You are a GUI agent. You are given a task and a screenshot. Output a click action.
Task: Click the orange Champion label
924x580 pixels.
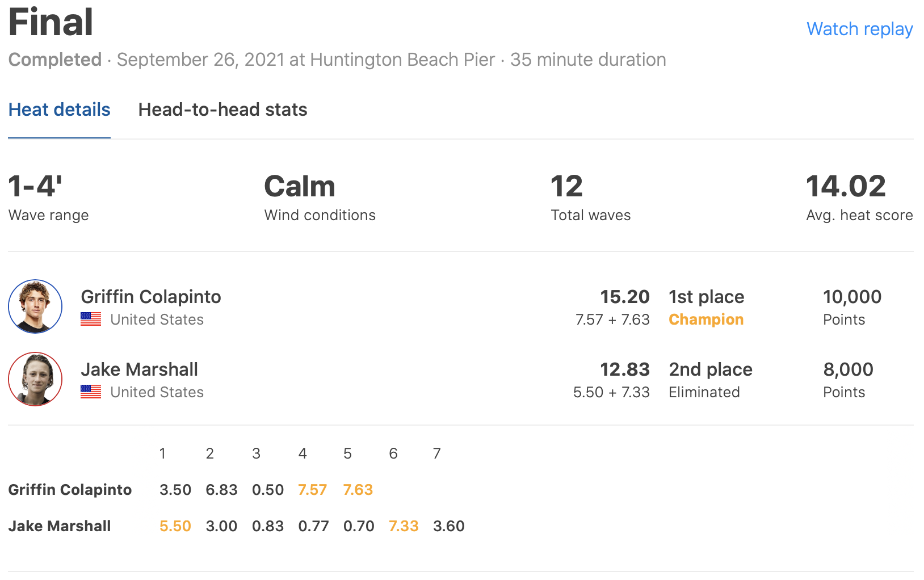[x=706, y=320]
